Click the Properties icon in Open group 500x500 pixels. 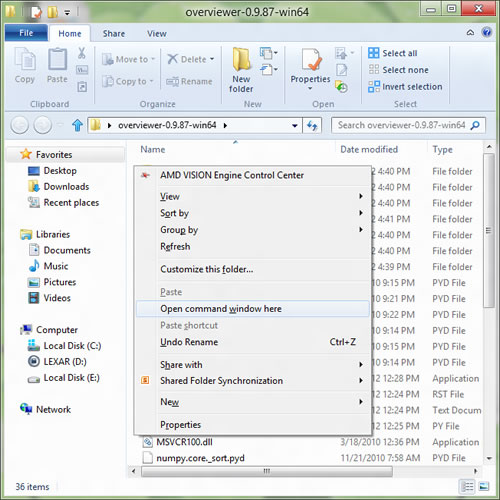pyautogui.click(x=311, y=59)
